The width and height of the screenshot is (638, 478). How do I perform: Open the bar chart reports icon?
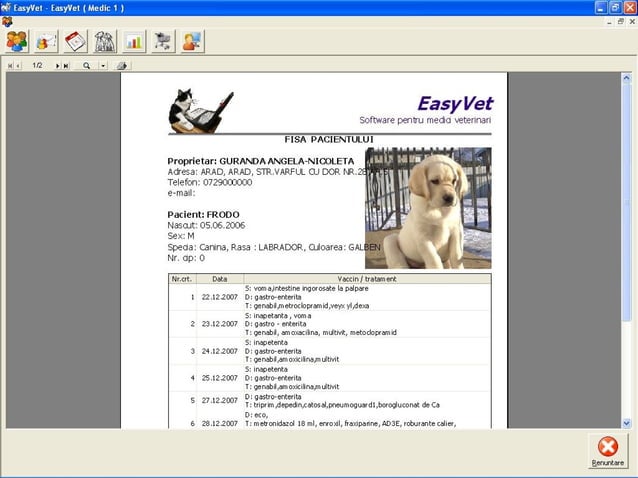(134, 41)
